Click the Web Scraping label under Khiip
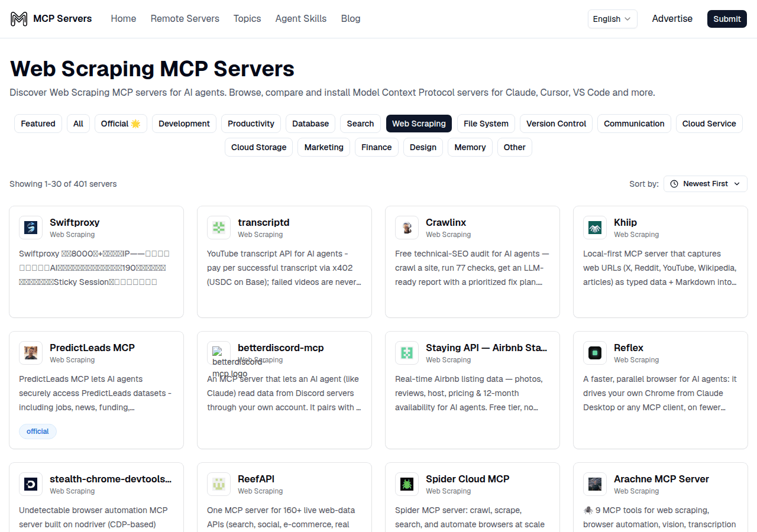This screenshot has height=532, width=757. [x=636, y=235]
